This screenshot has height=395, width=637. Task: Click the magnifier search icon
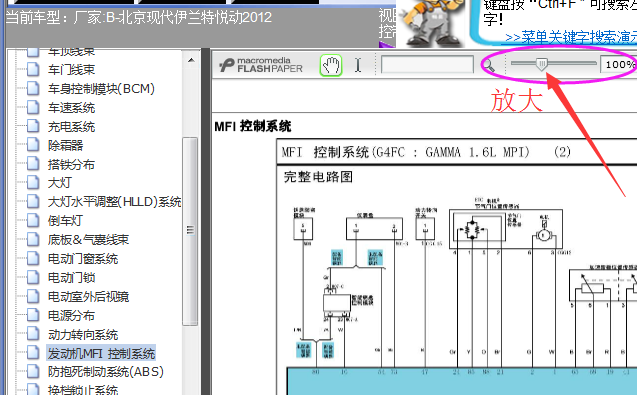(489, 65)
